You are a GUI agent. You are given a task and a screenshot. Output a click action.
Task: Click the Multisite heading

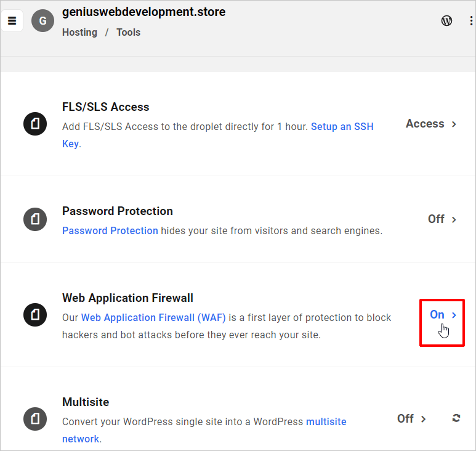[x=86, y=402]
